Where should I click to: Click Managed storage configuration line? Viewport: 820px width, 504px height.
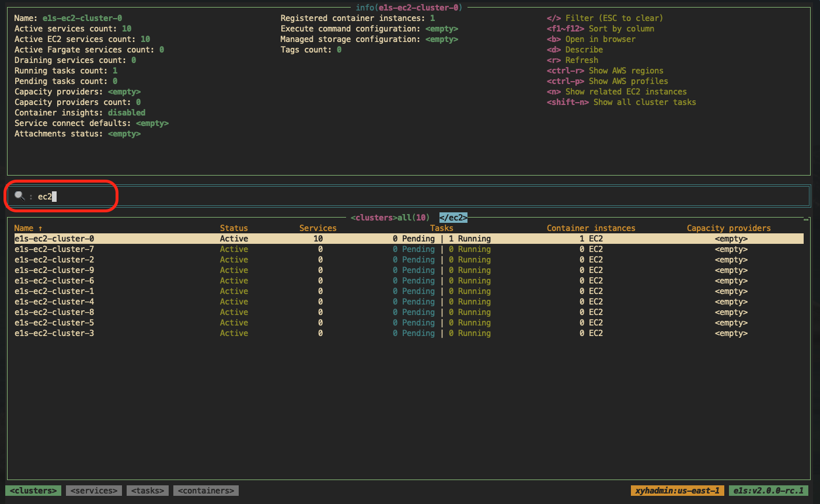point(369,39)
